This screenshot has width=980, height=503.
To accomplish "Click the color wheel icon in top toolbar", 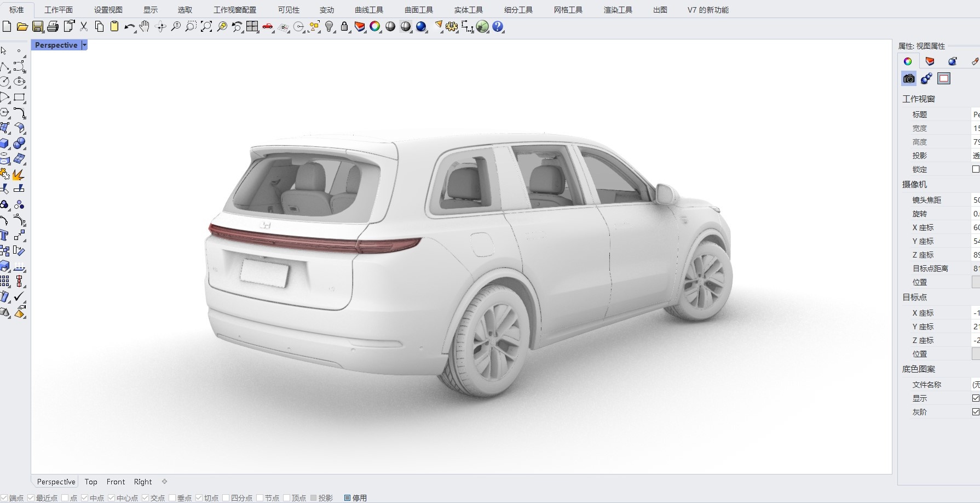I will coord(375,26).
